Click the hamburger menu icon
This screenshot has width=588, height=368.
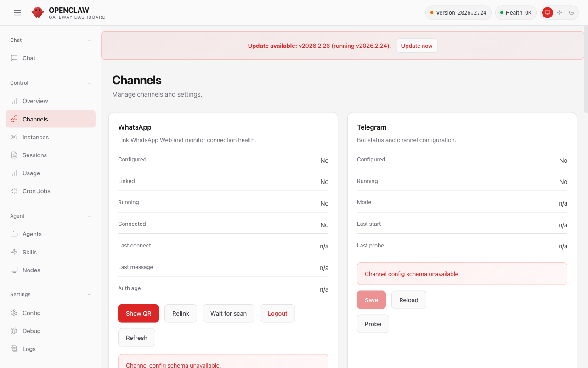[x=17, y=13]
